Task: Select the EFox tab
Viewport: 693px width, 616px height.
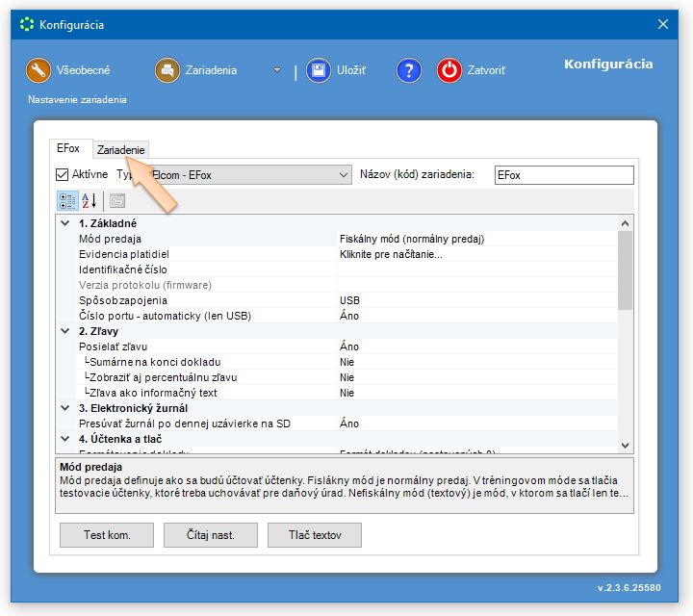Action: [68, 149]
